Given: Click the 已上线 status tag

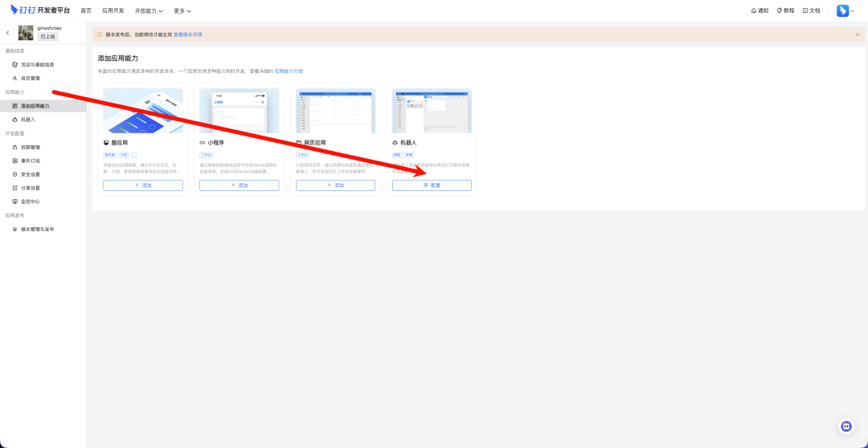Looking at the screenshot, I should tap(47, 36).
